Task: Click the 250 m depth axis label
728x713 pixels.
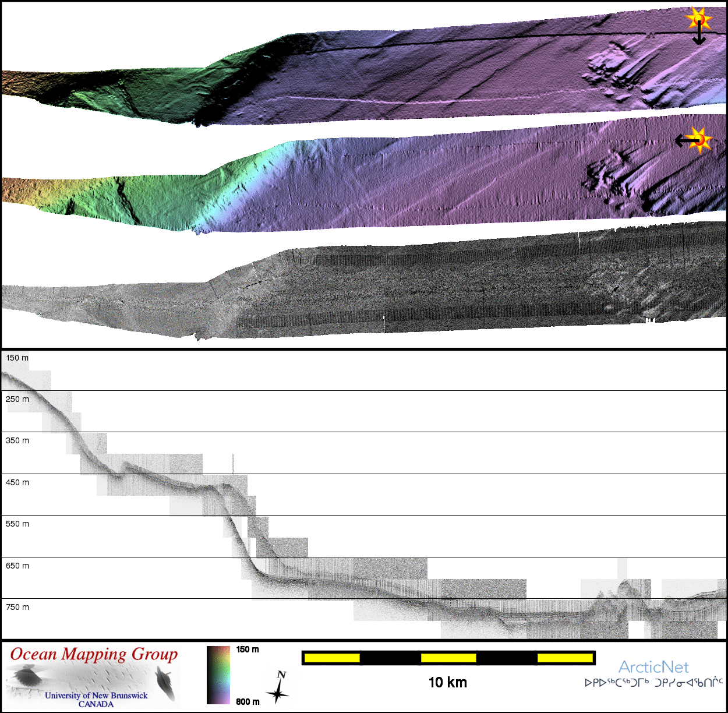Action: [x=17, y=399]
